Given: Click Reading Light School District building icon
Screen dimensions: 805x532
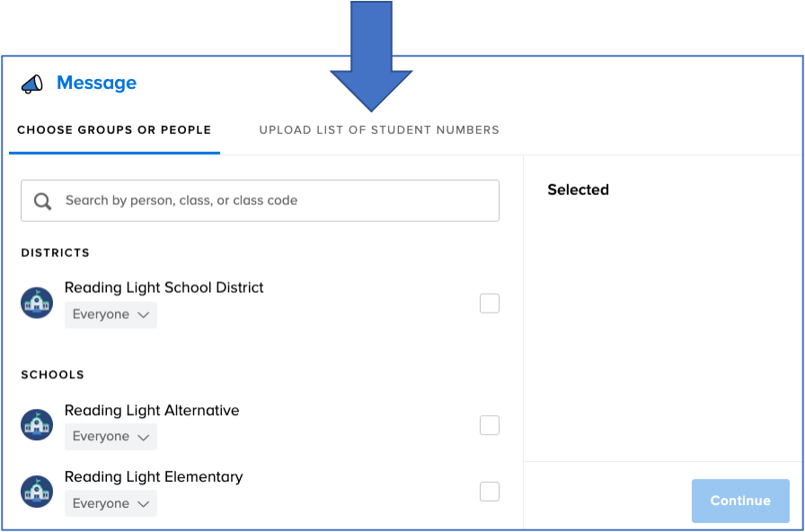Looking at the screenshot, I should pos(37,303).
